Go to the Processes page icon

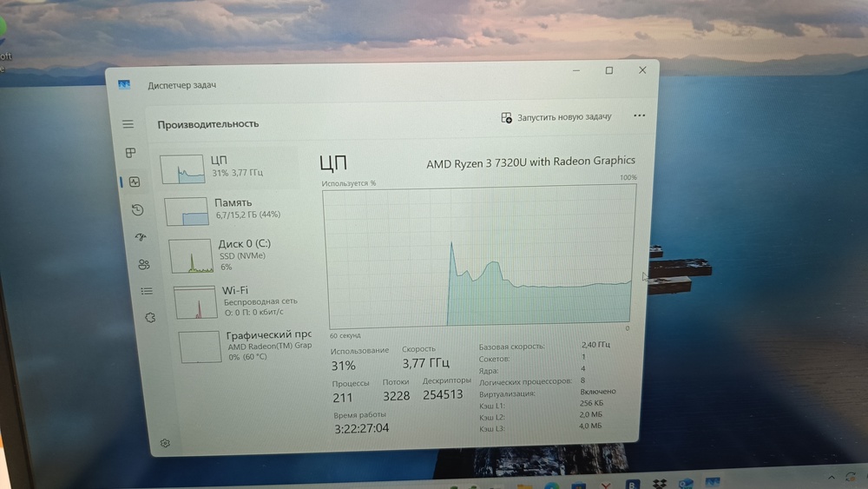point(131,153)
